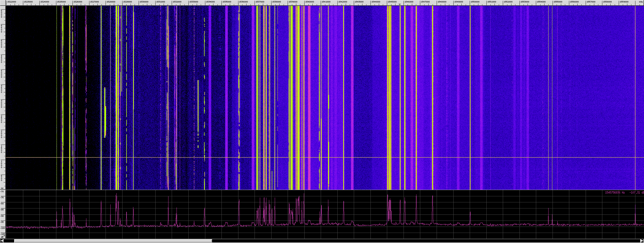This screenshot has height=243, width=644.
Task: Click the 1528000 label on frequency ruler
Action: click(x=111, y=2)
